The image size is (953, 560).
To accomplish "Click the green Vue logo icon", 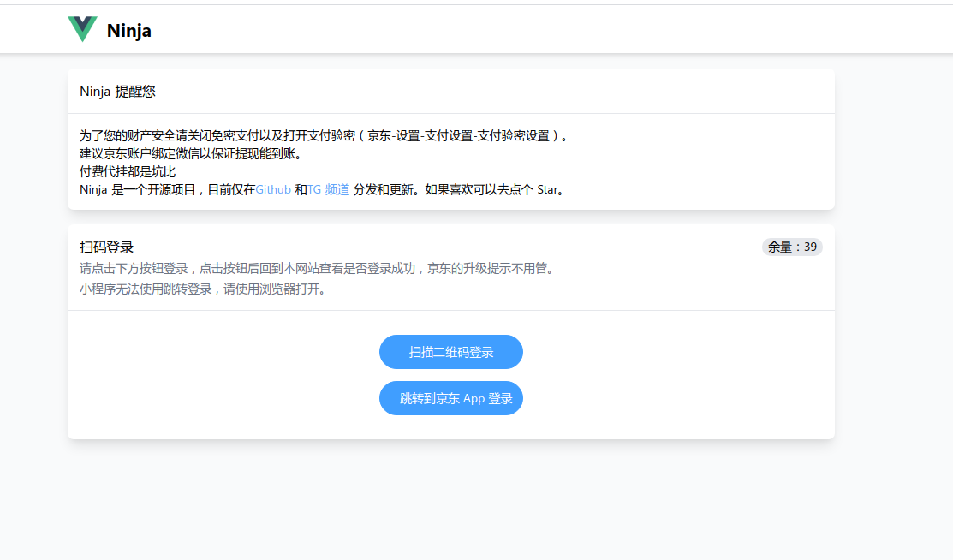I will tap(83, 29).
